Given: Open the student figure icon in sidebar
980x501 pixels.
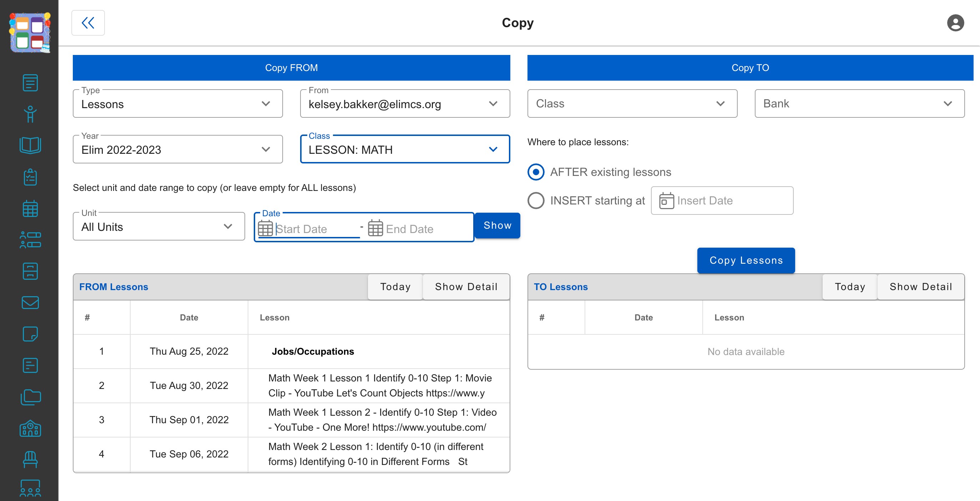Looking at the screenshot, I should click(x=30, y=114).
